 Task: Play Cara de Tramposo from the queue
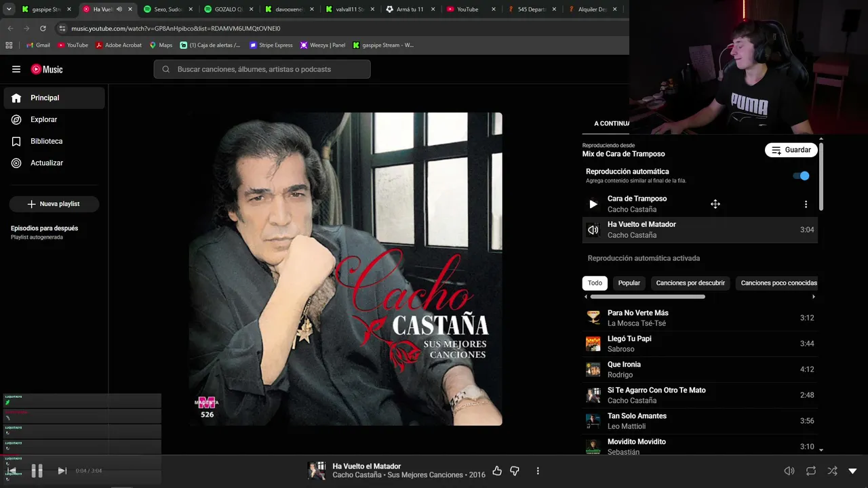(593, 204)
